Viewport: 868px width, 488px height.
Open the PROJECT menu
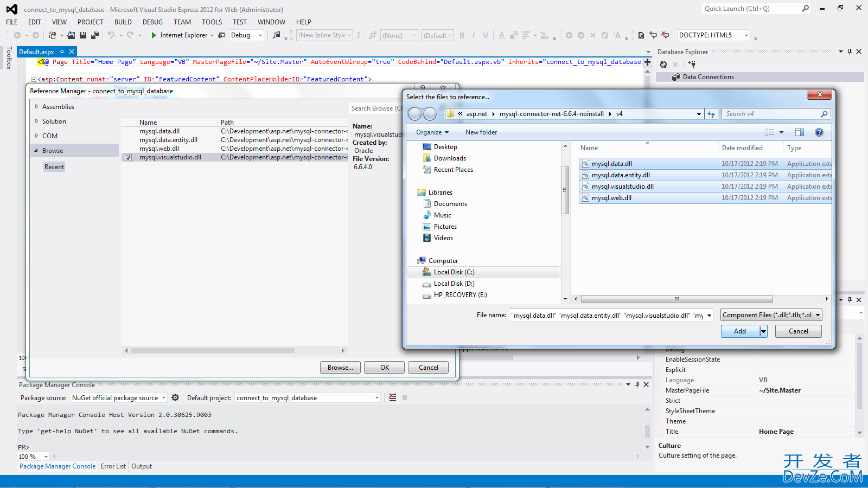[90, 22]
